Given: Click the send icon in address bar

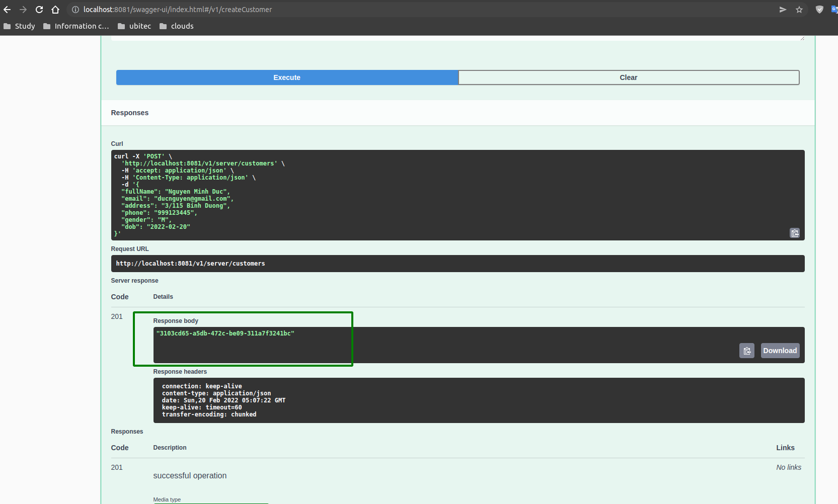Looking at the screenshot, I should (x=783, y=10).
